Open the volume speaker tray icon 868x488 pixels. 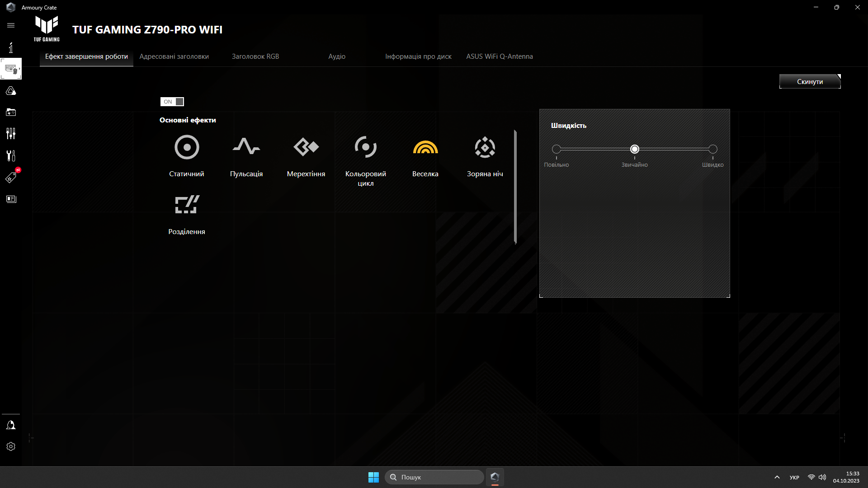[822, 477]
